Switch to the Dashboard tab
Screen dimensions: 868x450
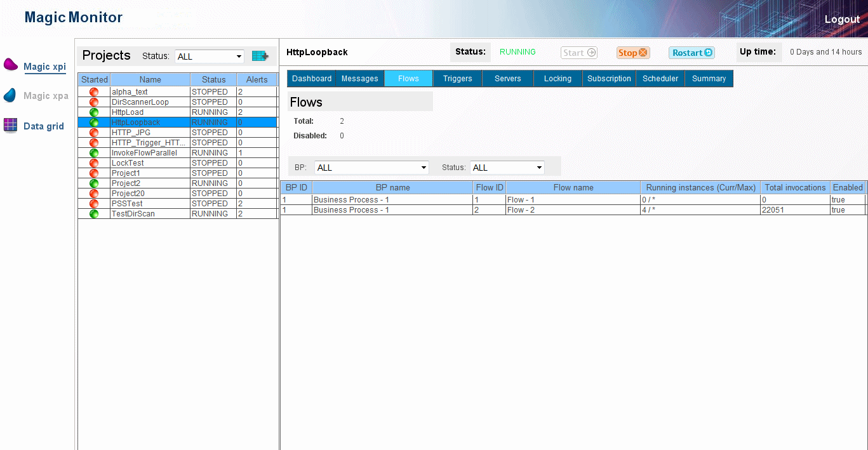click(x=312, y=79)
